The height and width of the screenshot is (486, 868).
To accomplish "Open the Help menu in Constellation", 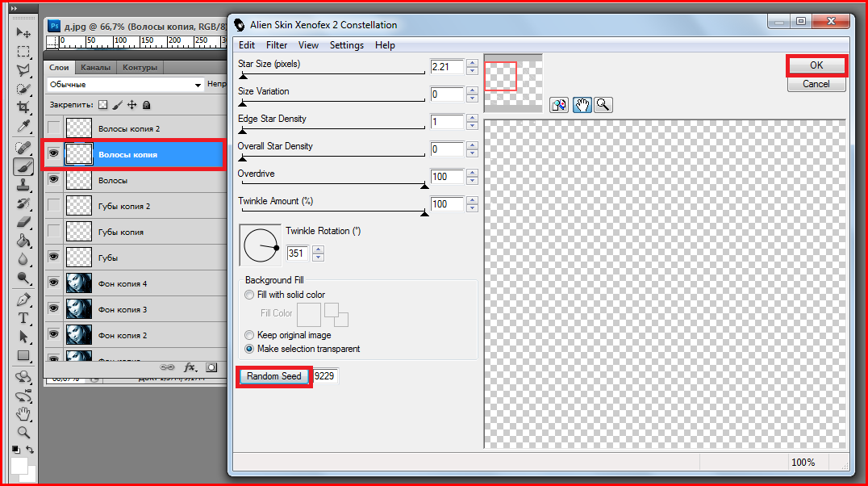I will (x=385, y=45).
